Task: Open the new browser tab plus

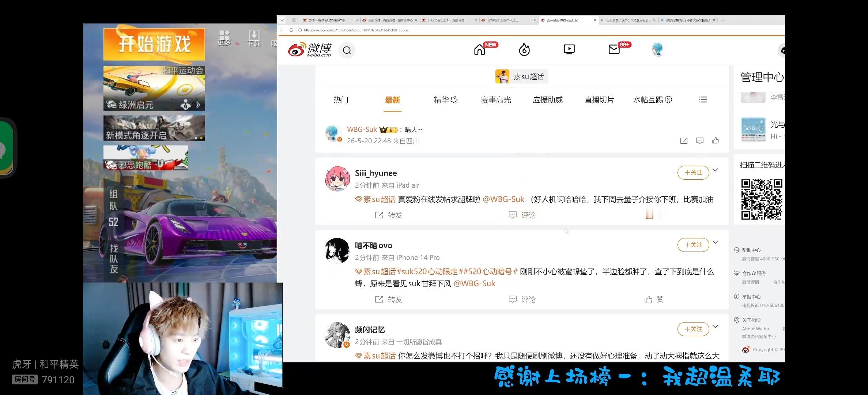Action: [723, 20]
